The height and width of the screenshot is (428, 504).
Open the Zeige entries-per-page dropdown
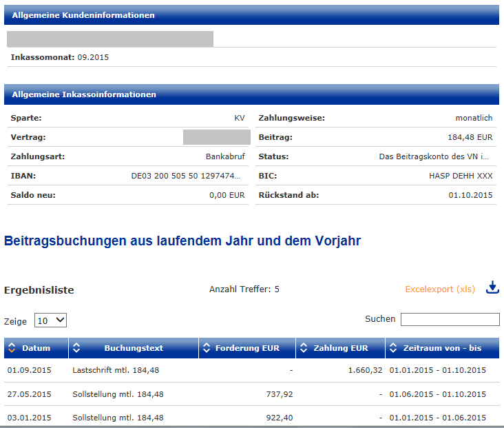tap(50, 320)
